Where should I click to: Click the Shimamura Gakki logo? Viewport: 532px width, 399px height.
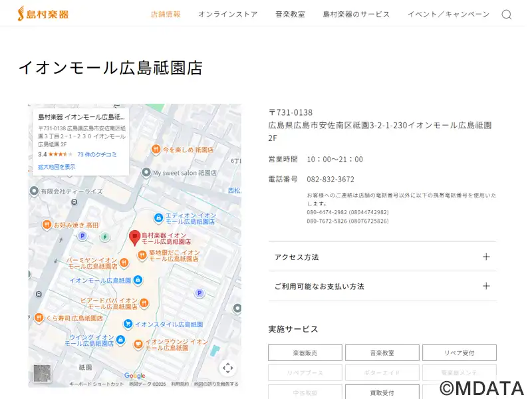point(43,14)
